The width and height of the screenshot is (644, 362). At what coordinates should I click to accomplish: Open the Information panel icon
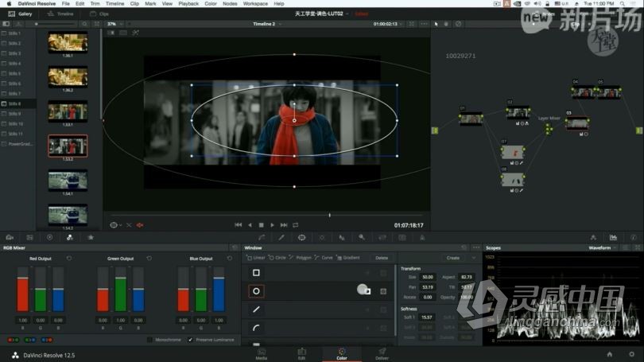coord(634,238)
